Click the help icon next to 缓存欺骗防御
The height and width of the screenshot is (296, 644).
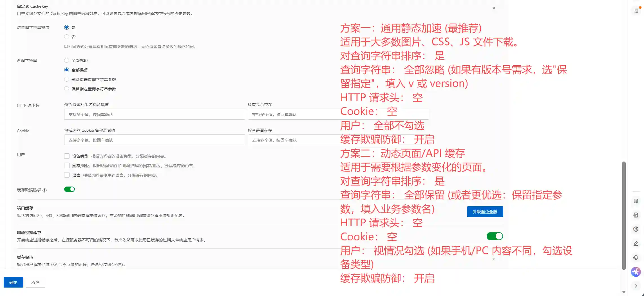44,190
